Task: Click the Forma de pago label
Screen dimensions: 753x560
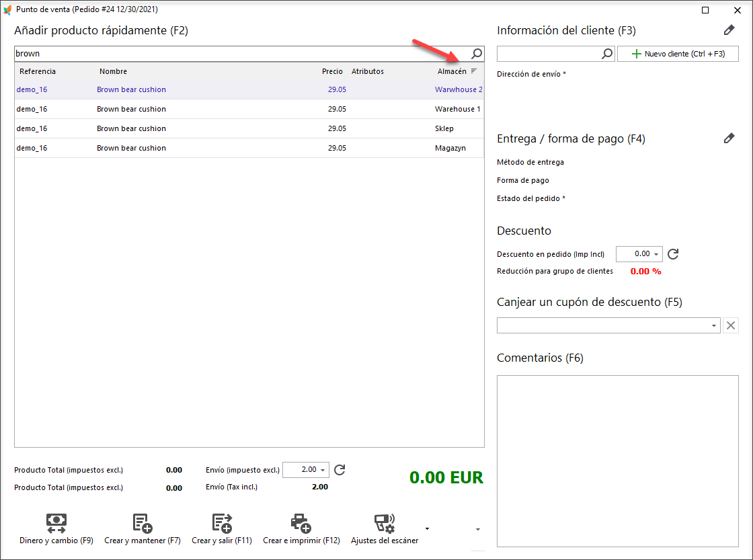Action: click(523, 180)
